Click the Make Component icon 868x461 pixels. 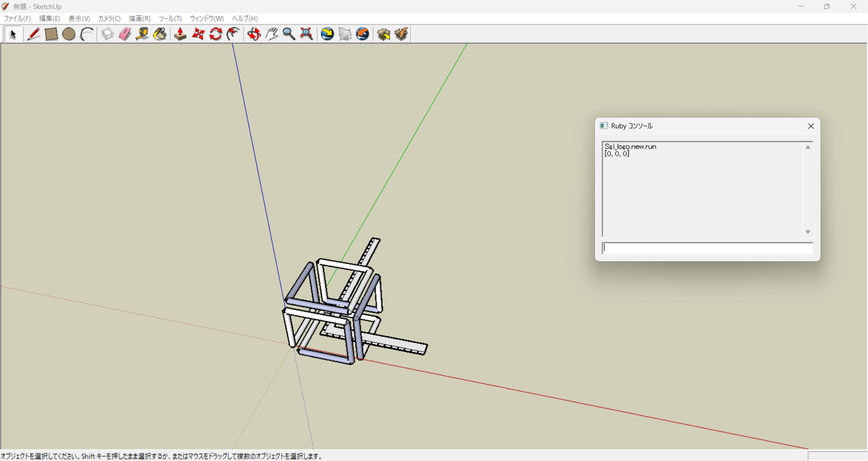[x=107, y=34]
